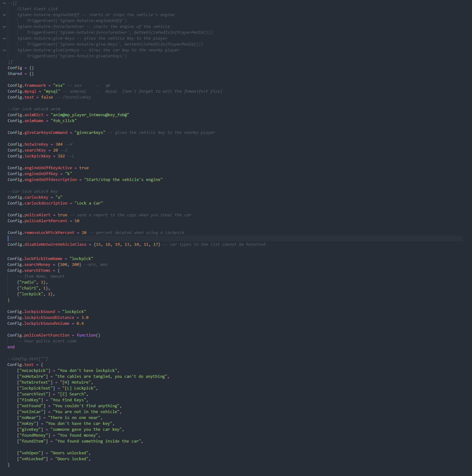Click the "[H] Hotwire" text value
Viewport: 472px width, 476px height.
[75, 382]
